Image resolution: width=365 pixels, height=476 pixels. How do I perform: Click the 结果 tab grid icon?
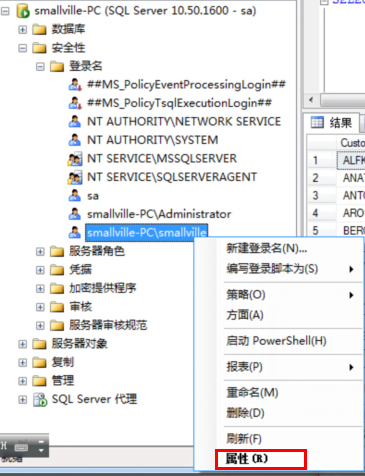pos(317,123)
